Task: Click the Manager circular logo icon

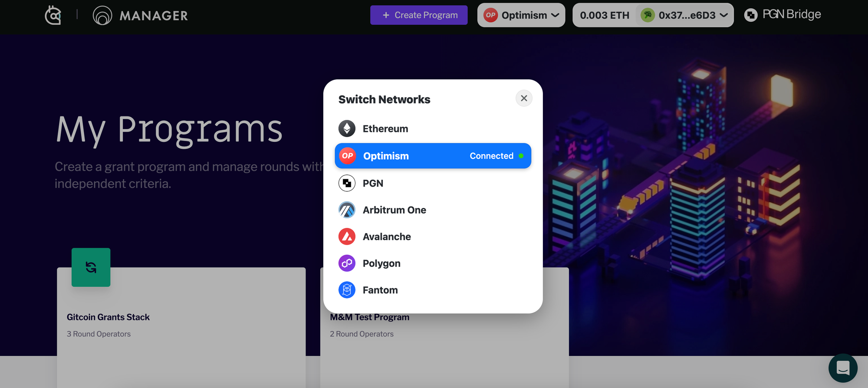Action: 102,16
